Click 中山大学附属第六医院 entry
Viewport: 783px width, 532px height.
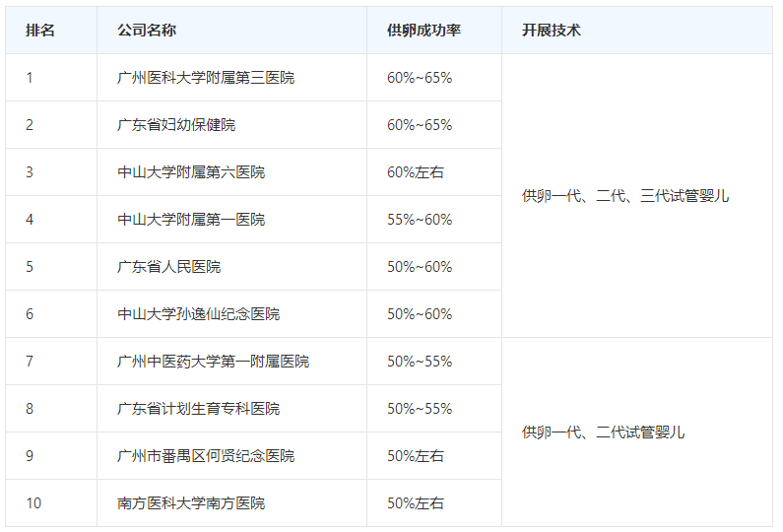[x=191, y=171]
